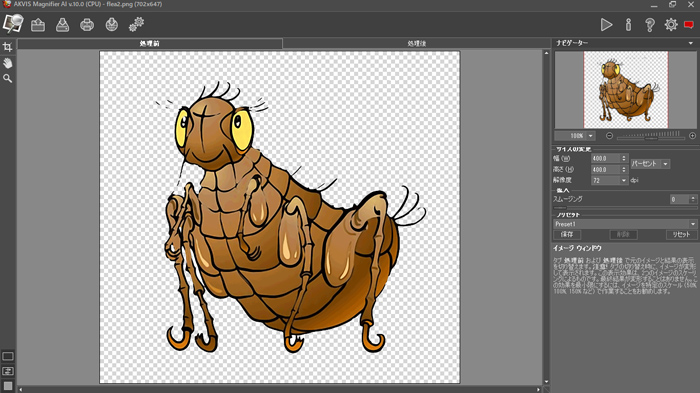Click the width 400.0 input field
Viewport: 700px width, 393px height.
605,159
